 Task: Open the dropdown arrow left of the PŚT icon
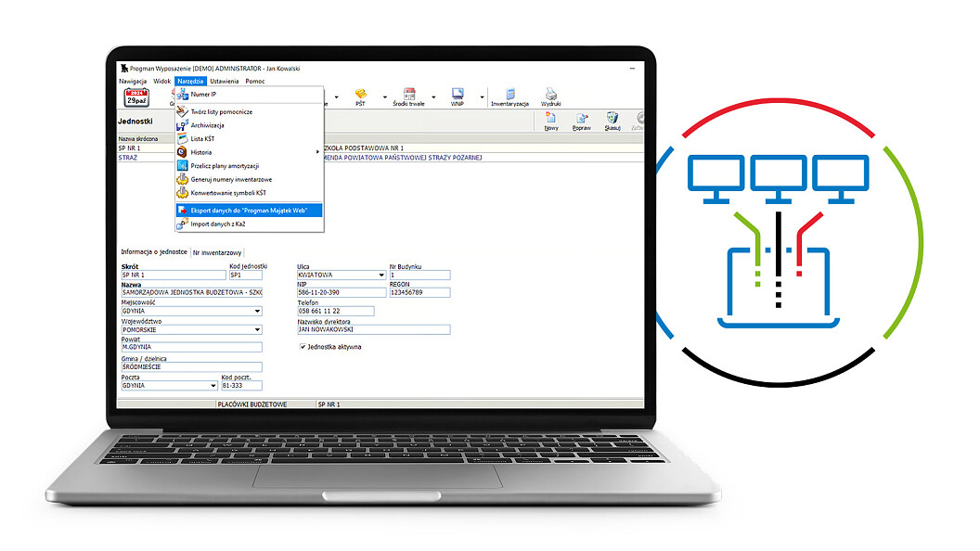(x=336, y=96)
